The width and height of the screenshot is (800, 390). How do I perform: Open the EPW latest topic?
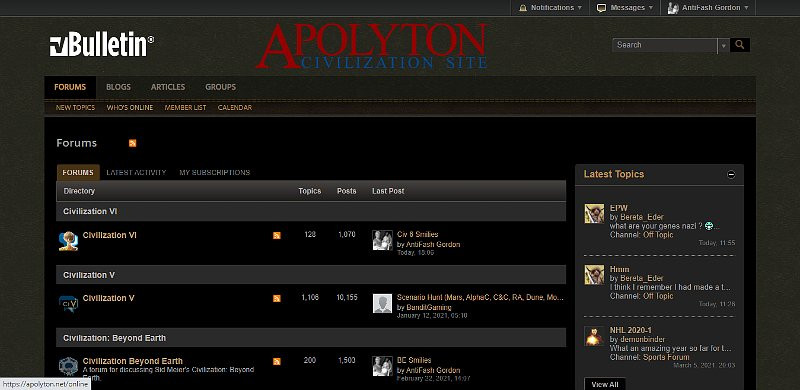(x=618, y=208)
